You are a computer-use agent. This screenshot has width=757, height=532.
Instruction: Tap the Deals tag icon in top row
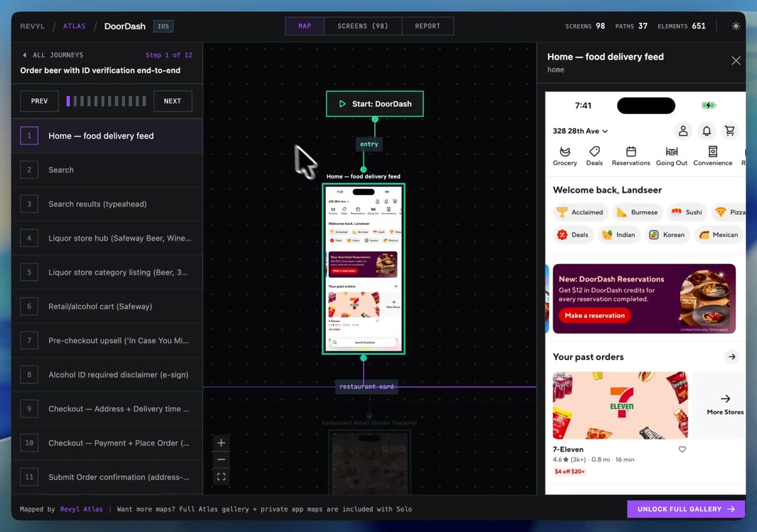tap(594, 156)
